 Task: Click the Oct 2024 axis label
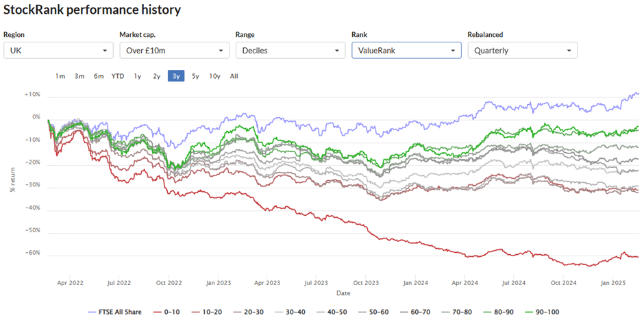pos(563,283)
